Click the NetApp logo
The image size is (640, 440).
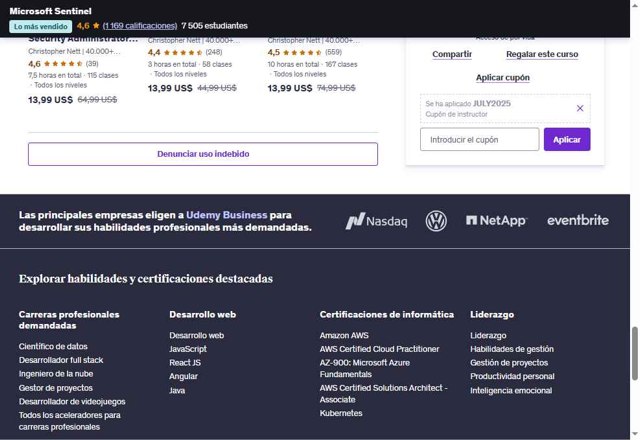tap(496, 220)
